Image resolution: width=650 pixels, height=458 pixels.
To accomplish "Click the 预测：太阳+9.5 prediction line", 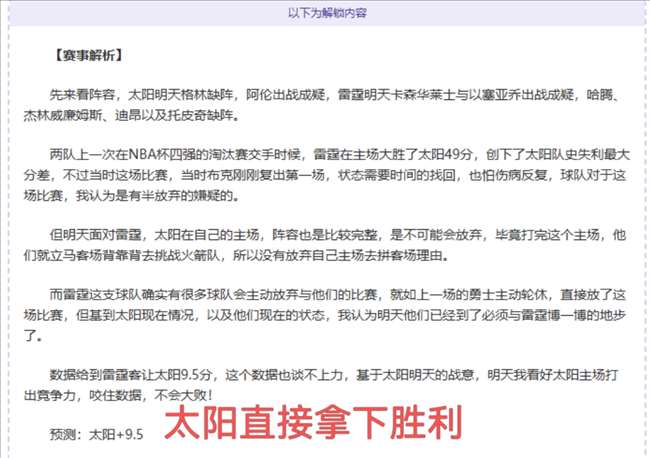I will tap(96, 435).
